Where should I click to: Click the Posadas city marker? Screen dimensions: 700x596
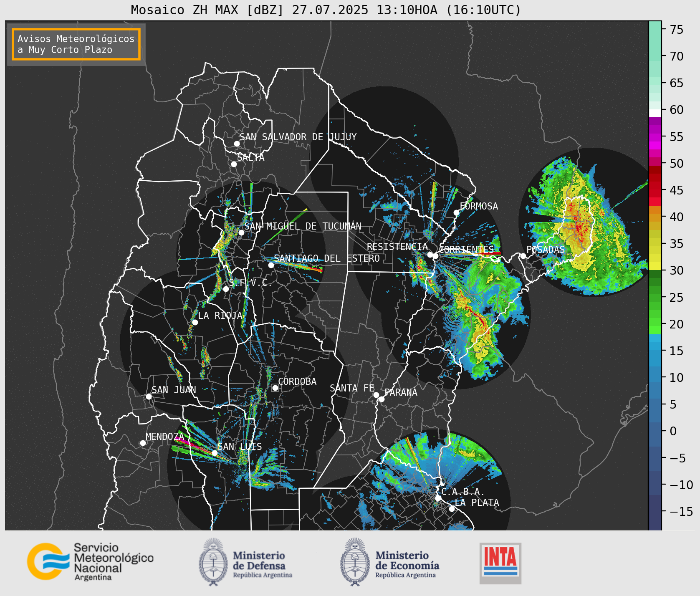523,256
